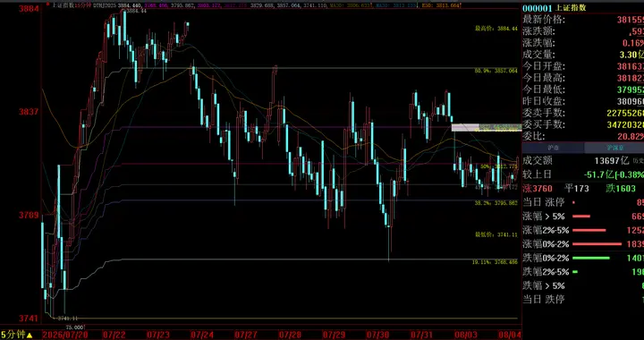Select the 当日跌停 row label
The width and height of the screenshot is (644, 340).
(544, 299)
